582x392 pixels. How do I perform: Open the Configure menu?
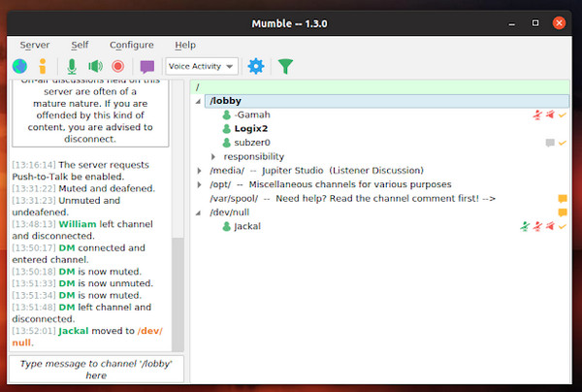click(132, 45)
